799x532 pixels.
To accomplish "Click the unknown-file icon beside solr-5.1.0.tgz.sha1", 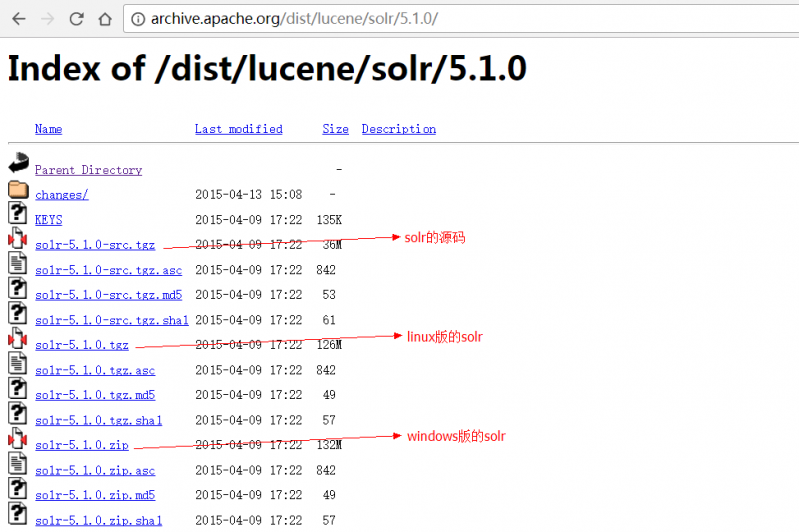I will pos(18,413).
